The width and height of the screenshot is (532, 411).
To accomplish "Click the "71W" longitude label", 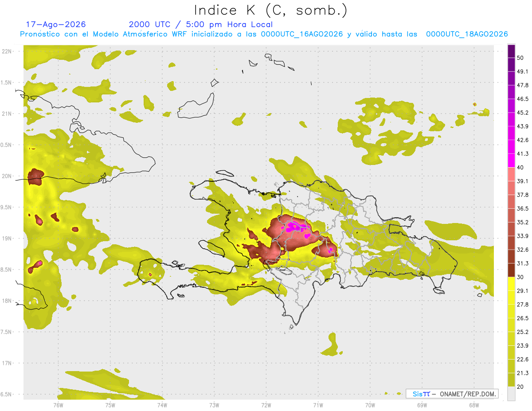I will click(x=318, y=405).
